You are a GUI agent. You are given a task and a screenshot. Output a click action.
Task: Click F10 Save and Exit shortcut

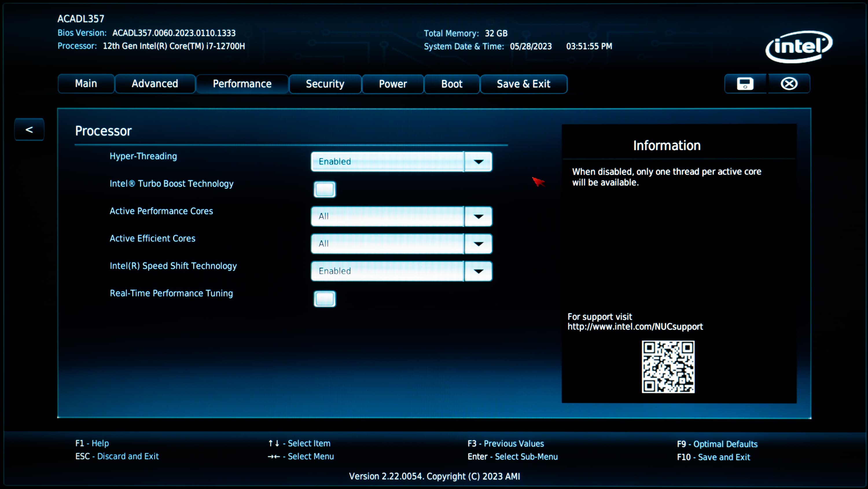[x=713, y=457]
